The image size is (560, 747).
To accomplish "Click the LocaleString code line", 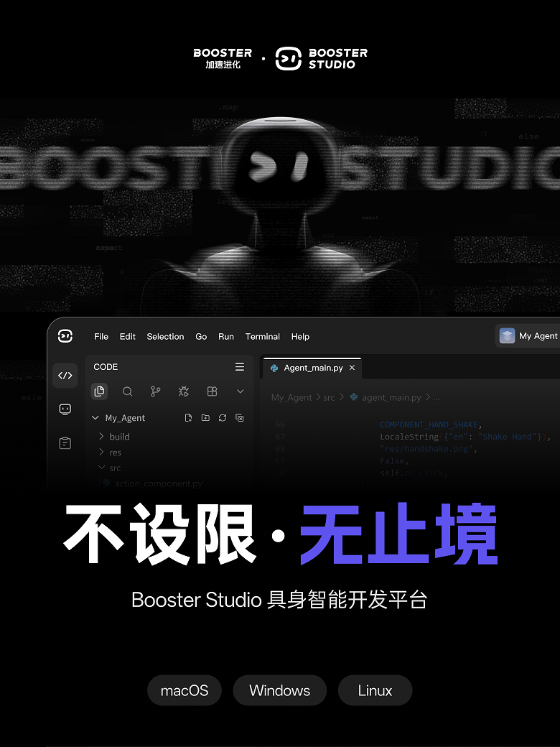I will coord(465,437).
